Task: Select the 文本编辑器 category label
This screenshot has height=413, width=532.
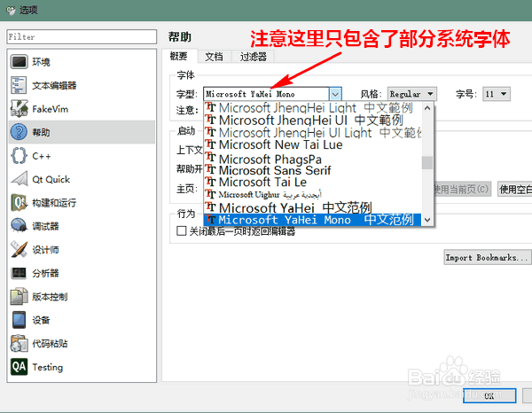Action: point(54,85)
